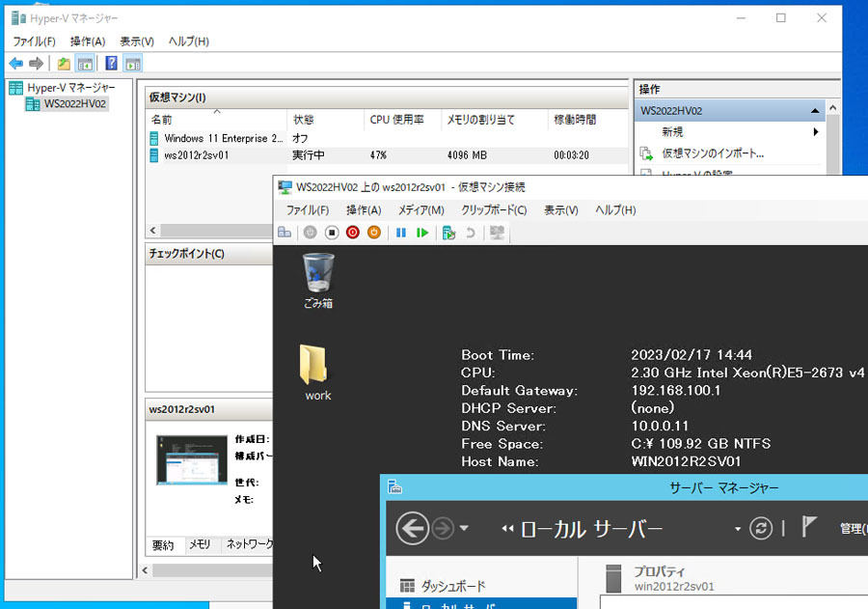Screen dimensions: 868x609
Task: Open ヘルプ(H) menu in VM Connection window
Action: [615, 210]
